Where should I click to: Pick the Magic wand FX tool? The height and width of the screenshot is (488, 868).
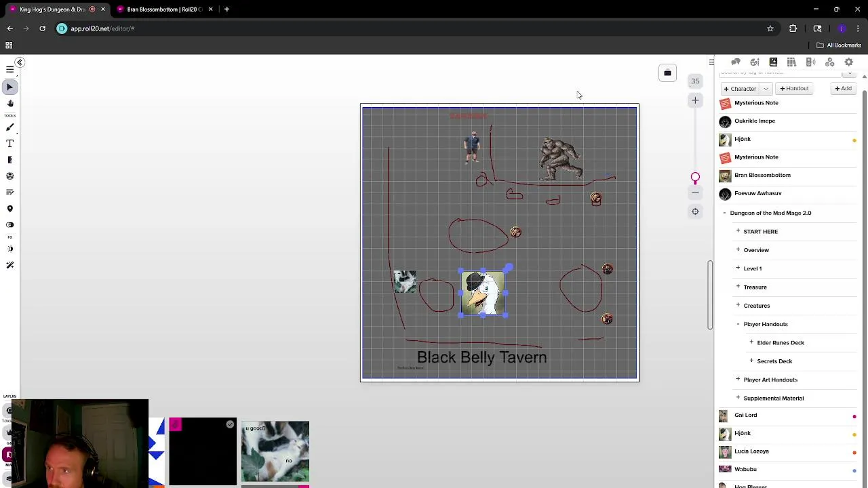pyautogui.click(x=9, y=265)
